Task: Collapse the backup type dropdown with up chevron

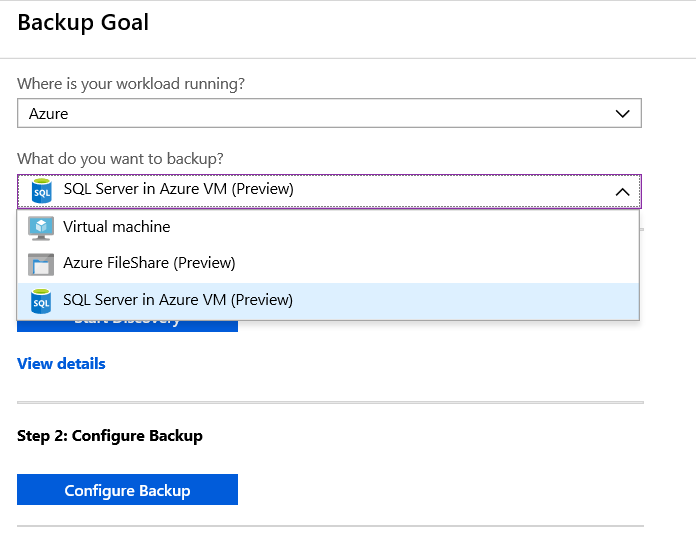Action: pyautogui.click(x=622, y=192)
